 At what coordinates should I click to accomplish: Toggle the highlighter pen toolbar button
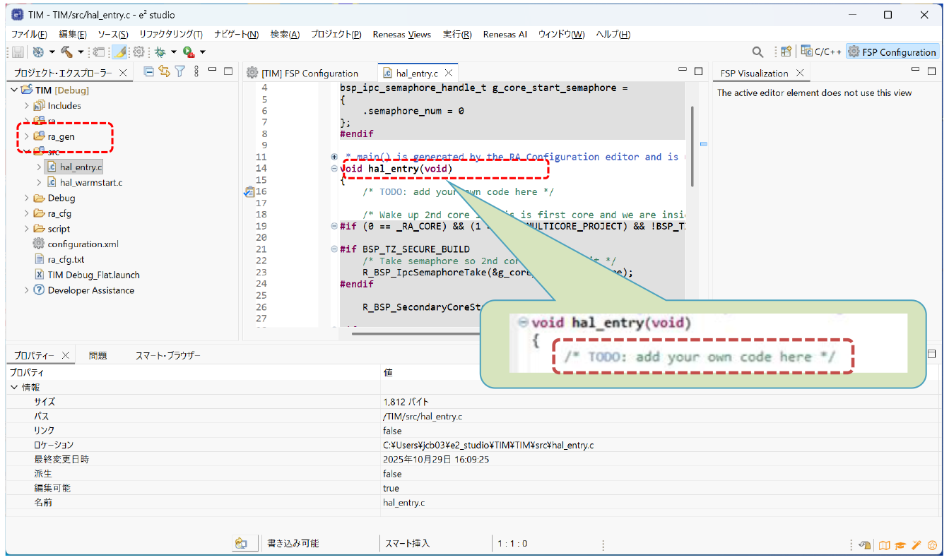point(120,52)
